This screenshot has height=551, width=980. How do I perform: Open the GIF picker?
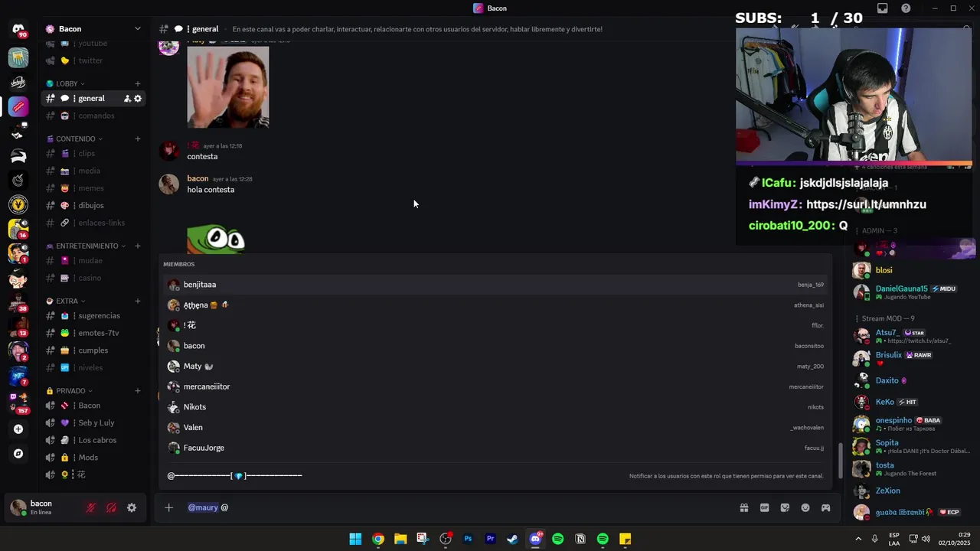[764, 507]
